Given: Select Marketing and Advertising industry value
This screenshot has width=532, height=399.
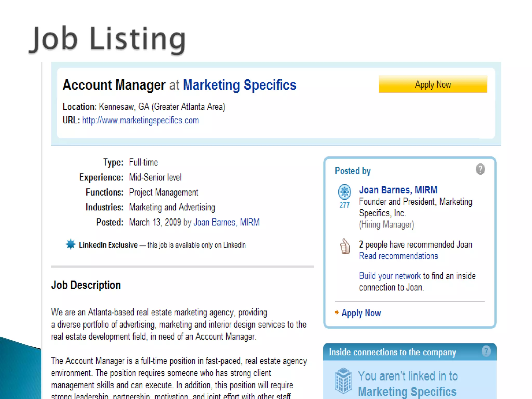Looking at the screenshot, I should point(172,208).
